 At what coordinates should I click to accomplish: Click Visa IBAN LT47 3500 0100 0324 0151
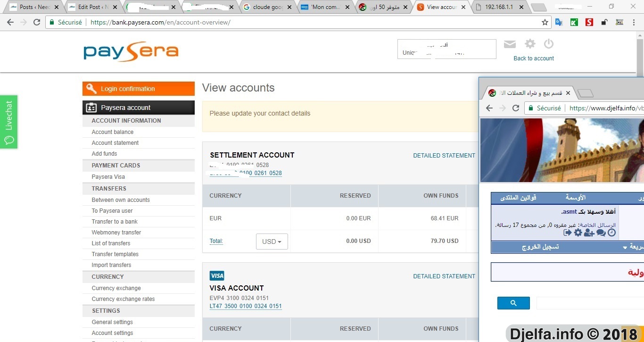click(246, 306)
